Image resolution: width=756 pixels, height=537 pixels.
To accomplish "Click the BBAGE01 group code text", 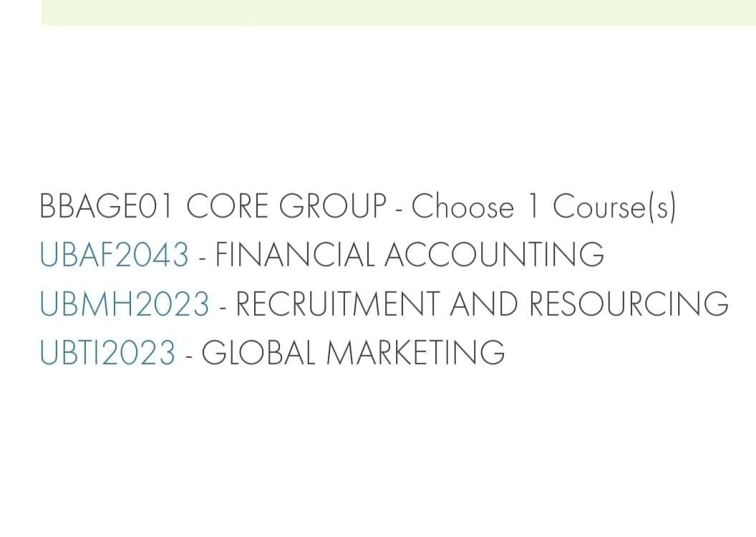I will pyautogui.click(x=107, y=207).
